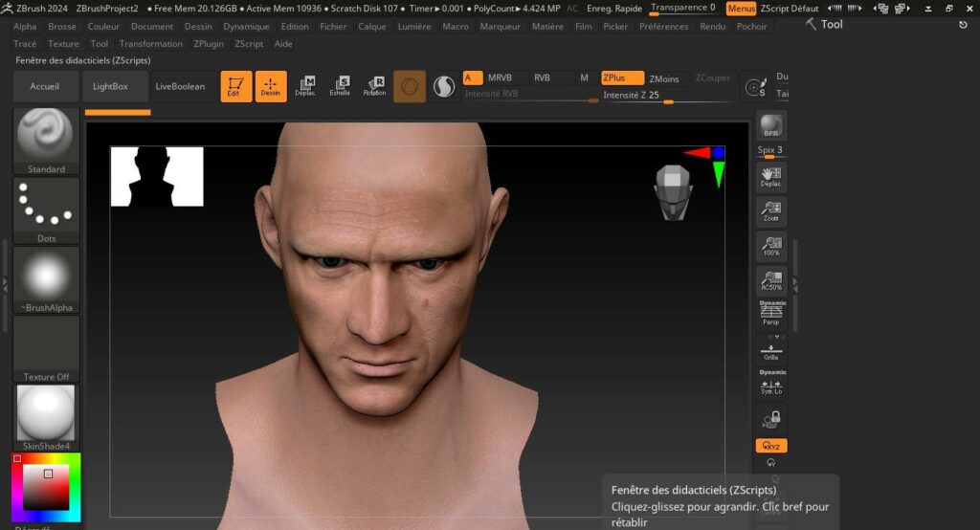Viewport: 980px width, 530px height.
Task: Pick a color in the color picker square
Action: (45, 488)
